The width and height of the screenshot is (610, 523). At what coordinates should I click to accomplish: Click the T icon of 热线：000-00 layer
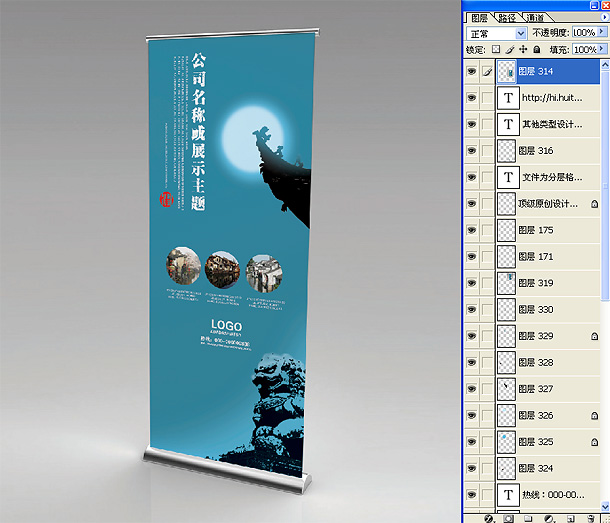pos(508,495)
